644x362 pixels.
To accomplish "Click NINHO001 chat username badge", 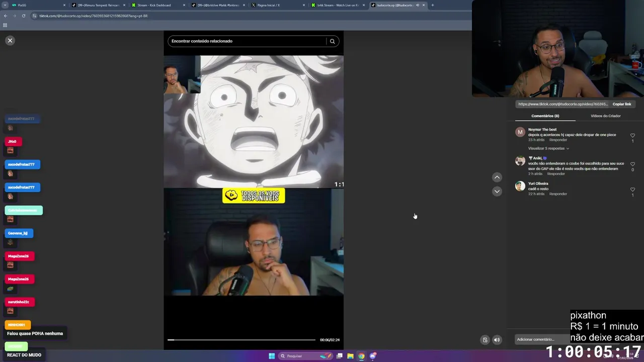I will coord(17,325).
